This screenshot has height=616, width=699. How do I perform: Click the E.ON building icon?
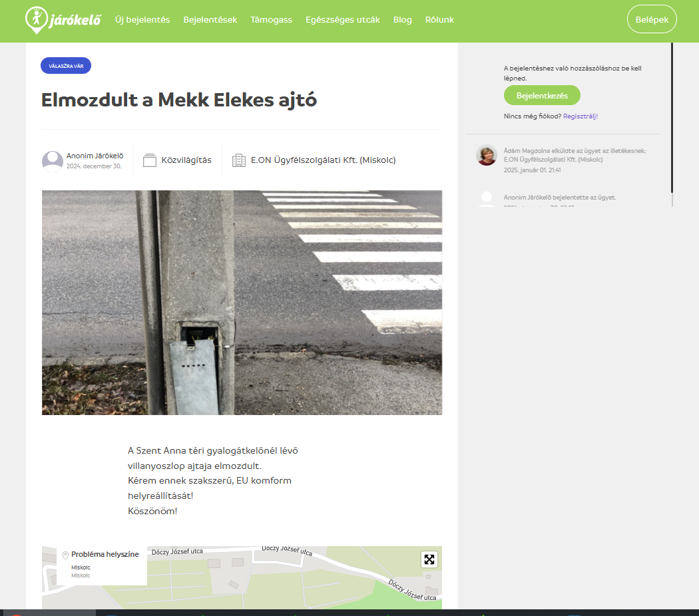point(238,160)
